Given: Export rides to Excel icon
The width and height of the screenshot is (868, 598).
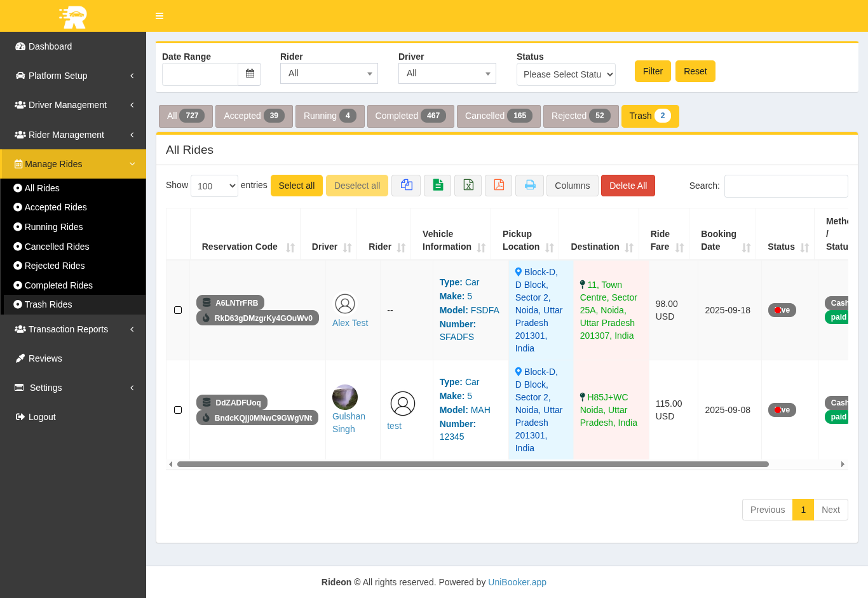Looking at the screenshot, I should pos(468,186).
